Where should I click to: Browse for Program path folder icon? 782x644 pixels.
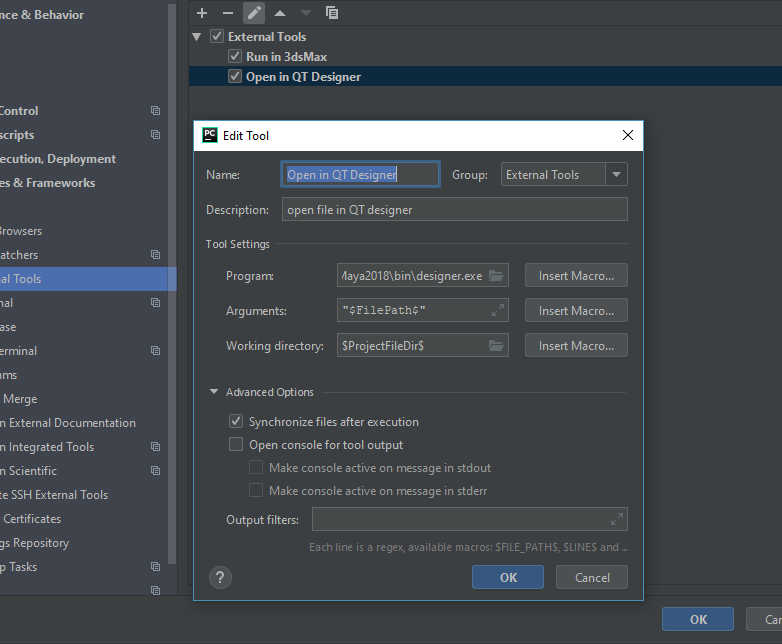[x=496, y=275]
